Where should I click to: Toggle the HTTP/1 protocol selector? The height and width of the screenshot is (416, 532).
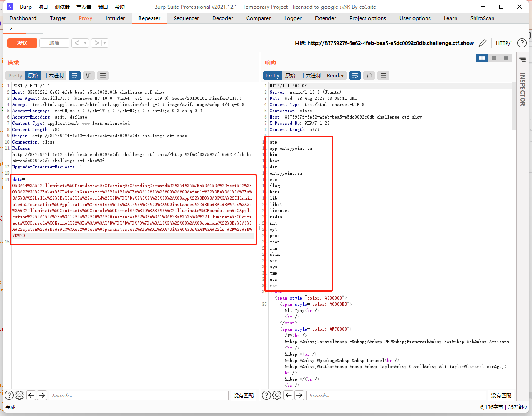(504, 43)
